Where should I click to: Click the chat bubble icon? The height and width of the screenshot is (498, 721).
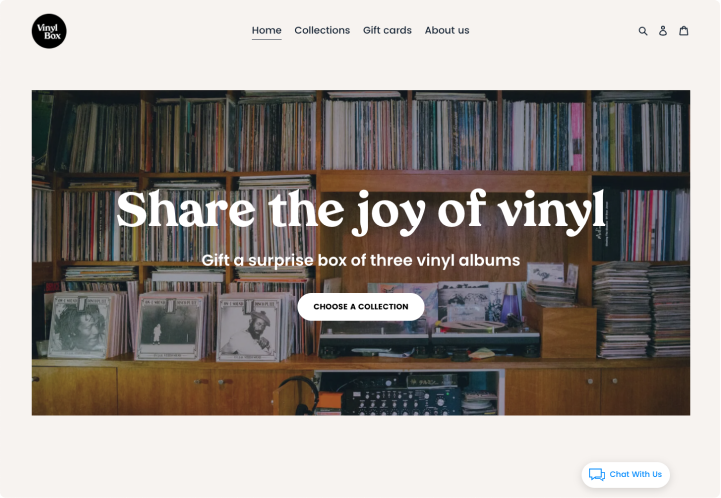coord(597,474)
